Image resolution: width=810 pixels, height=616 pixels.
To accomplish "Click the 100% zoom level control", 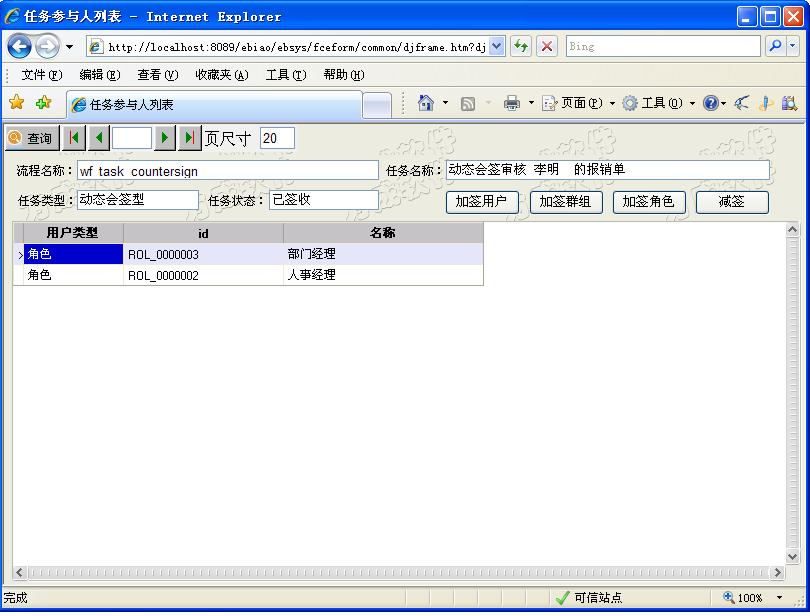I will pos(744,598).
